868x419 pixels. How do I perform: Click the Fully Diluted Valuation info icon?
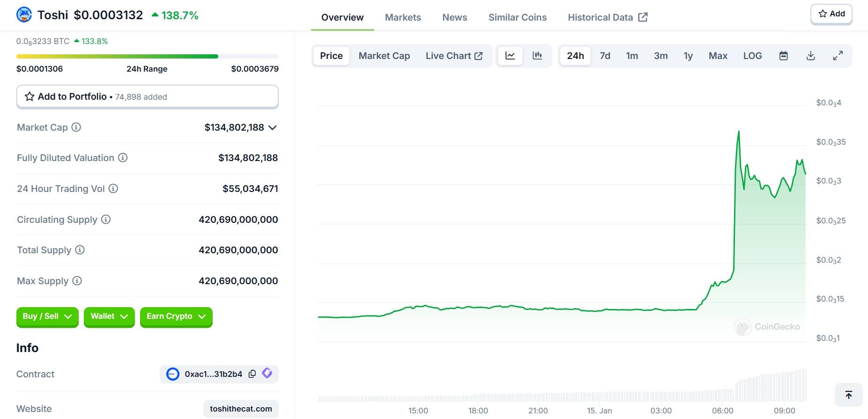123,158
